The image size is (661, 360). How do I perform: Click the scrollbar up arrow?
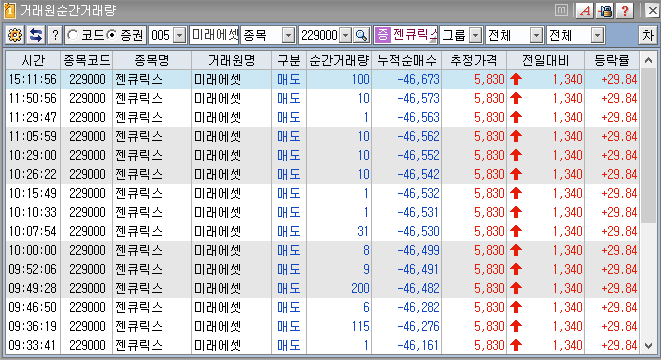click(648, 61)
